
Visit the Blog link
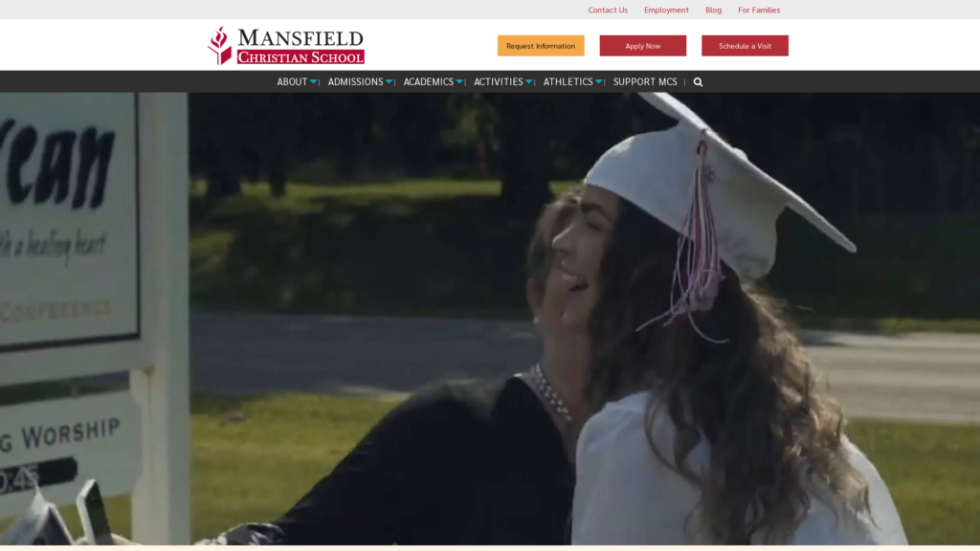[x=713, y=10]
